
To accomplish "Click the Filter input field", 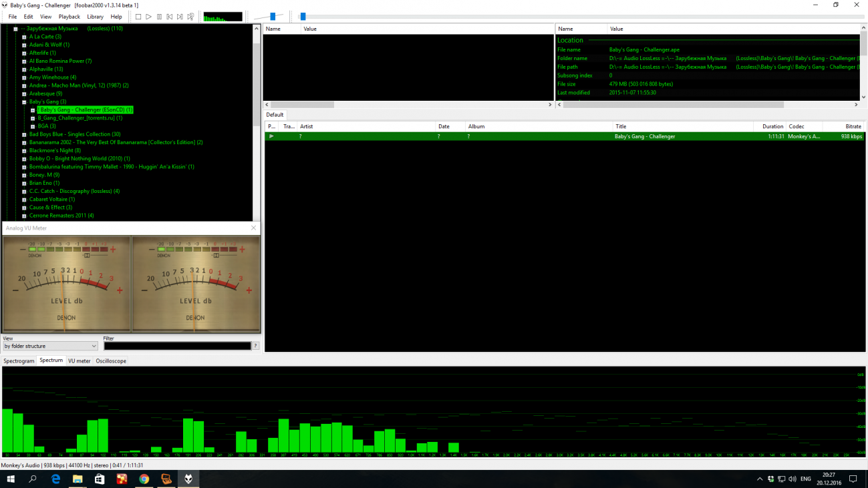I will pyautogui.click(x=177, y=346).
